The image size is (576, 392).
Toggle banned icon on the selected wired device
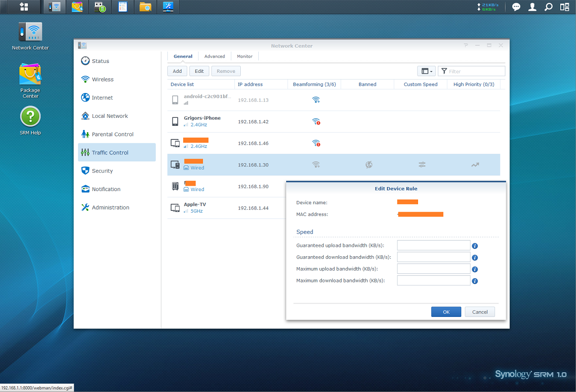pos(369,165)
